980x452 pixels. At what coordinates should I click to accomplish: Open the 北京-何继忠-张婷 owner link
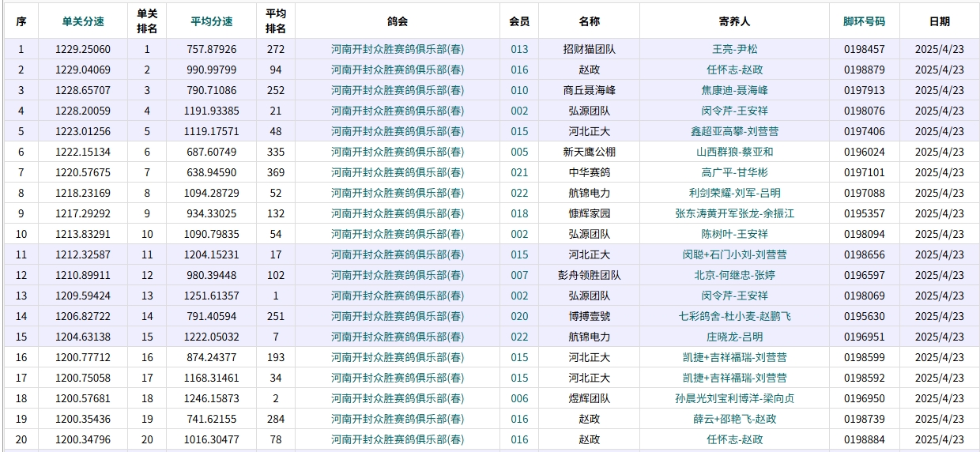pyautogui.click(x=734, y=275)
